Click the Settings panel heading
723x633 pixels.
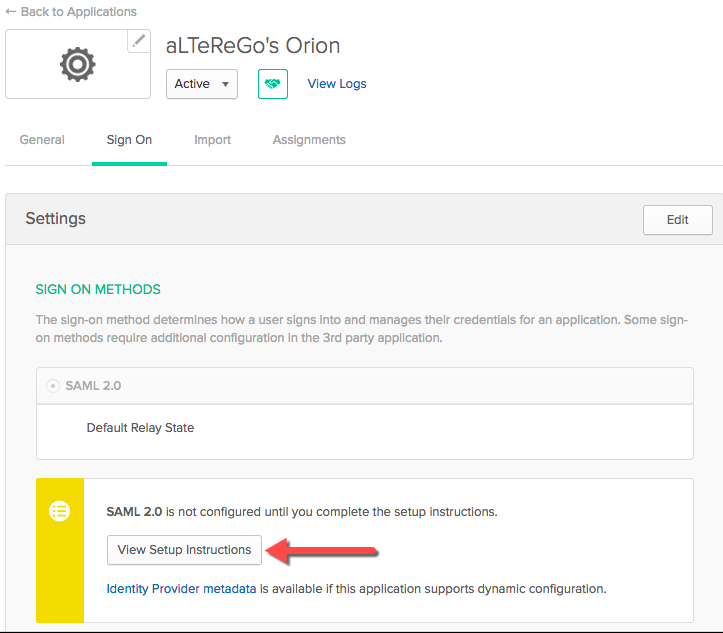click(55, 219)
